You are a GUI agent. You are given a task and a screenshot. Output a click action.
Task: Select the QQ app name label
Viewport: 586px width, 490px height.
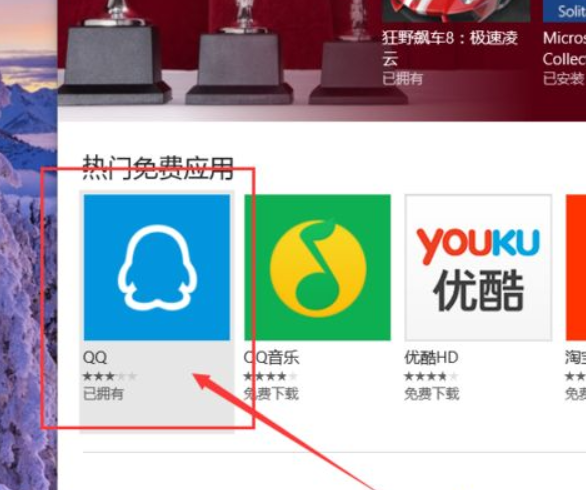(95, 357)
